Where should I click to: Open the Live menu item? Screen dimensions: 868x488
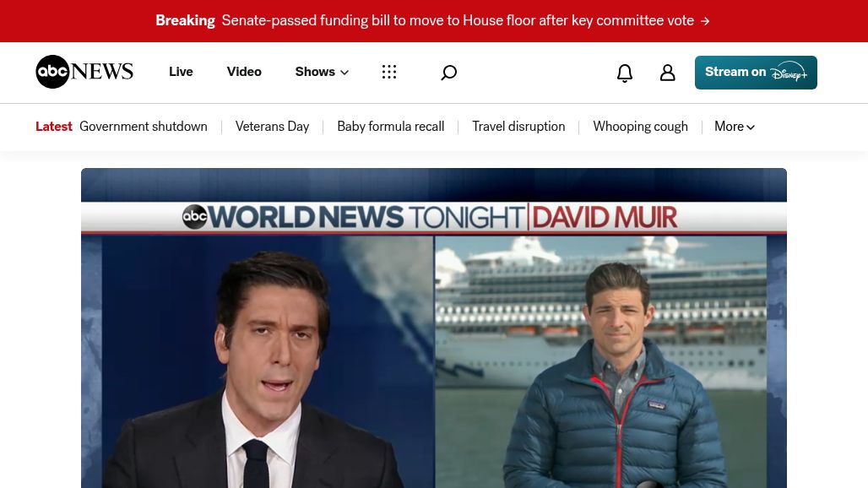(x=181, y=73)
